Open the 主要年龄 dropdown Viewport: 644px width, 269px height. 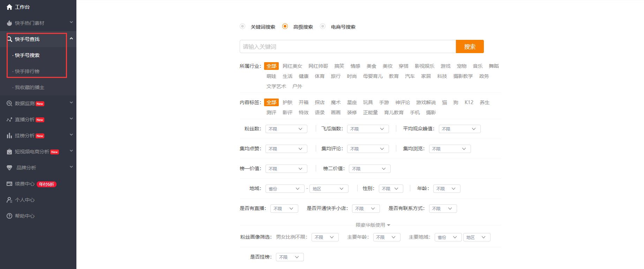(x=387, y=237)
